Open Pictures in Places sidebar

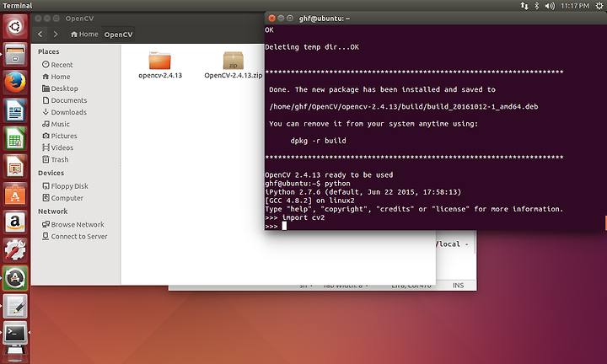[x=60, y=136]
